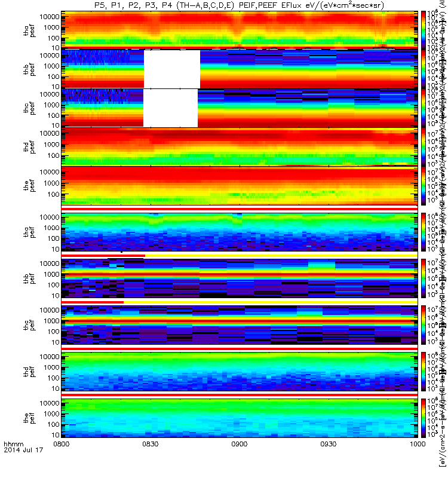Select the top tha peef color scale bar

424,30
